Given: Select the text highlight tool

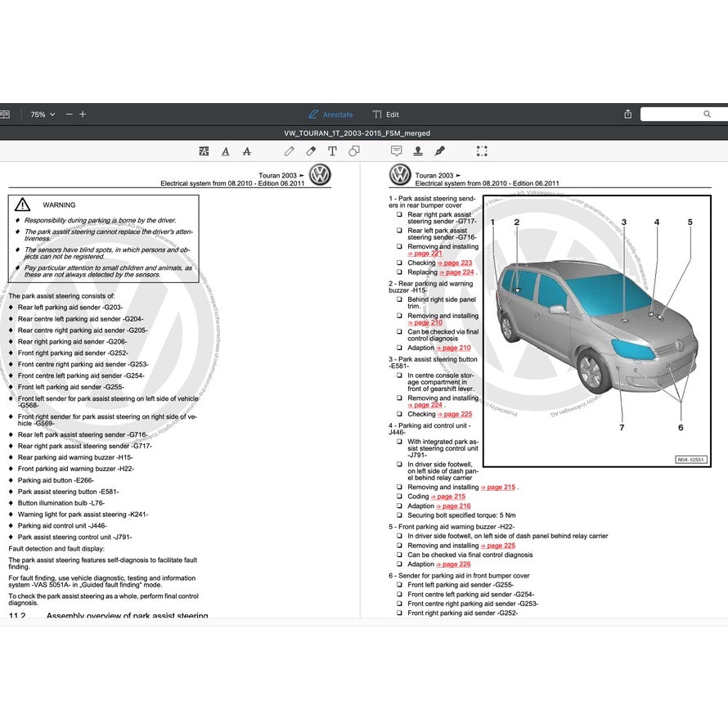Looking at the screenshot, I should click(x=204, y=151).
